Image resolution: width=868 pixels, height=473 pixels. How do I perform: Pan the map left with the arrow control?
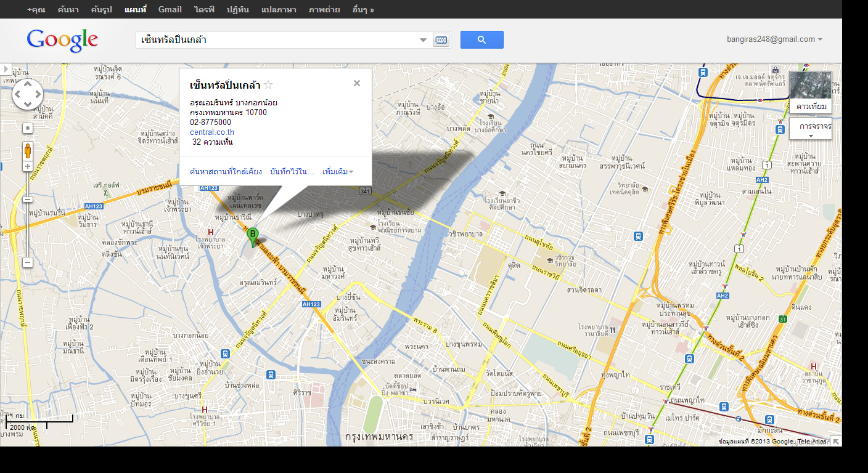[18, 95]
